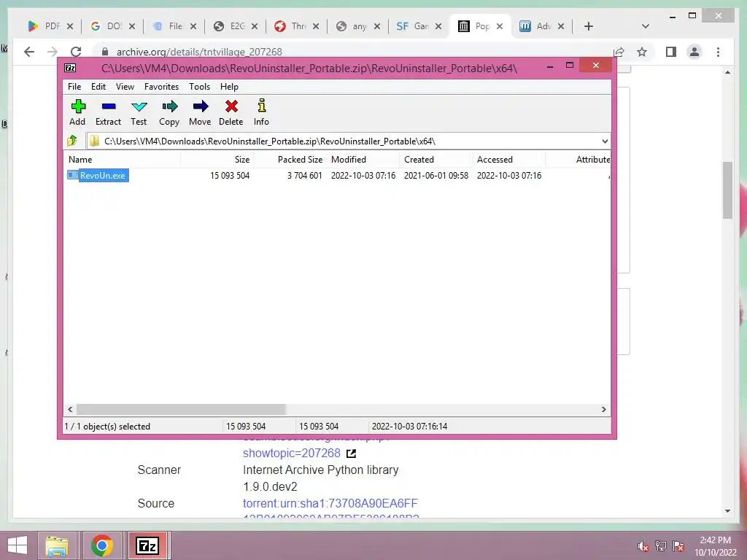Click left arrow of horizontal scrollbar
747x560 pixels.
[x=71, y=410]
